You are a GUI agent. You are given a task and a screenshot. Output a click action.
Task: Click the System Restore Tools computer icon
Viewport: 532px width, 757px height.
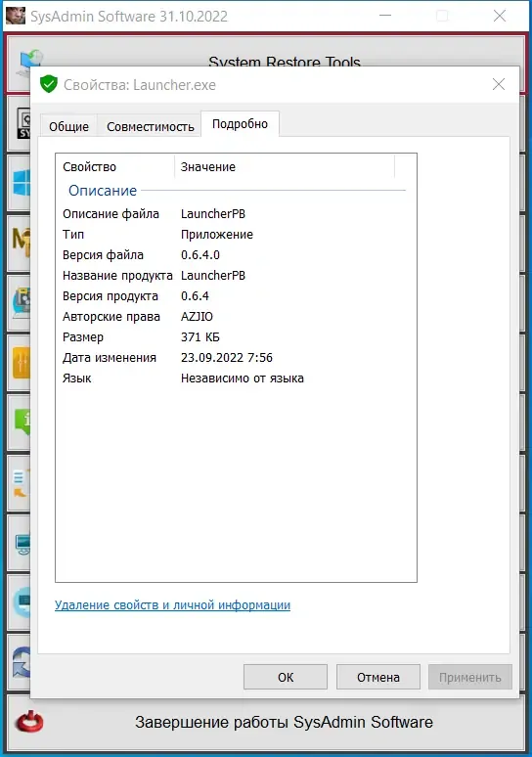tap(29, 60)
